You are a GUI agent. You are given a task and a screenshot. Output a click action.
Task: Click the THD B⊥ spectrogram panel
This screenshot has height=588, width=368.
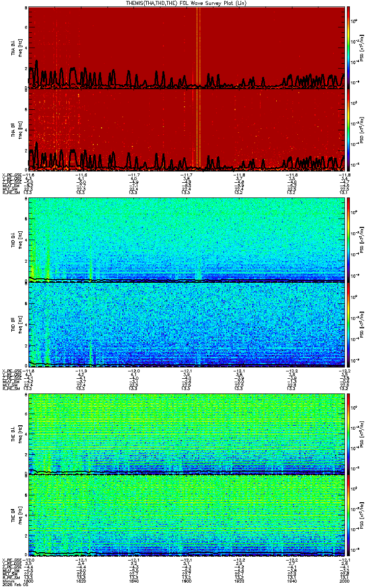click(x=187, y=240)
